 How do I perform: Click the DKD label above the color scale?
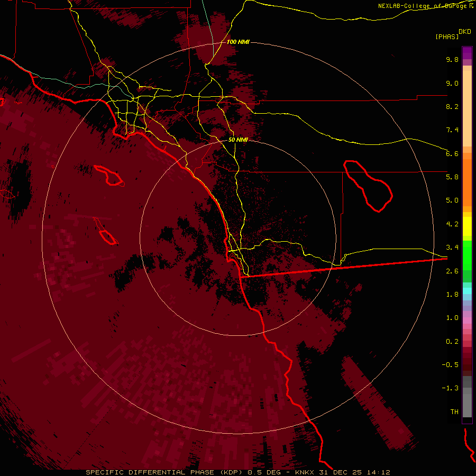464,31
